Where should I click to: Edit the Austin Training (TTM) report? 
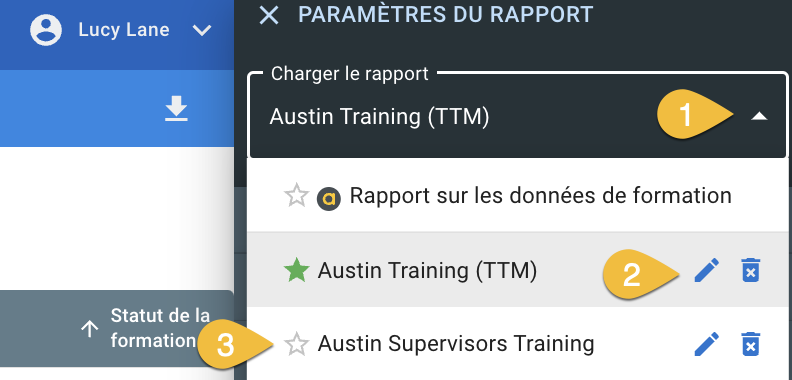click(707, 270)
